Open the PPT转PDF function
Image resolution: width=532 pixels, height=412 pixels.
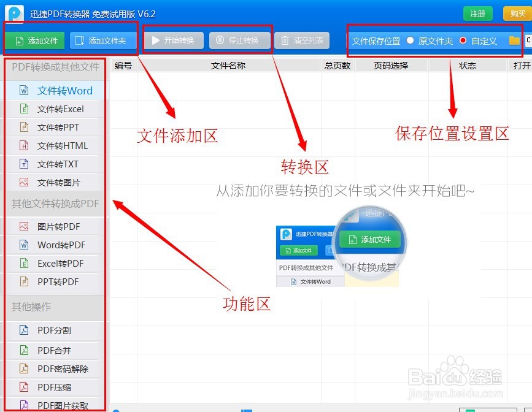click(x=55, y=282)
